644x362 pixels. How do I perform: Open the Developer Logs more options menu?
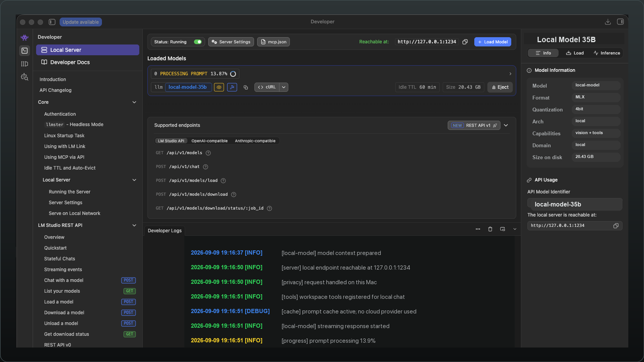(x=478, y=229)
